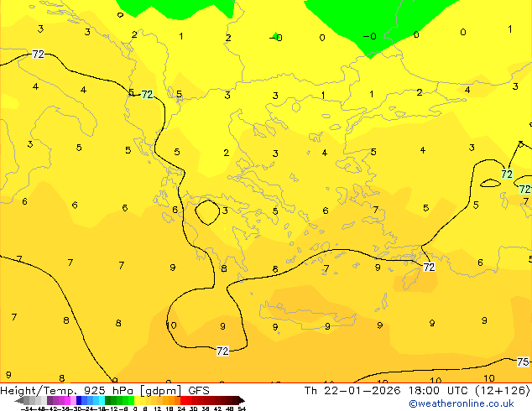Pick the bright red segment in the legend

tap(183, 400)
